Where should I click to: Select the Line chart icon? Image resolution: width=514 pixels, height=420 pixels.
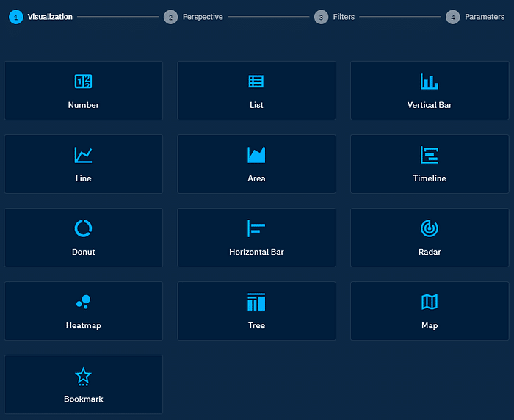click(83, 155)
